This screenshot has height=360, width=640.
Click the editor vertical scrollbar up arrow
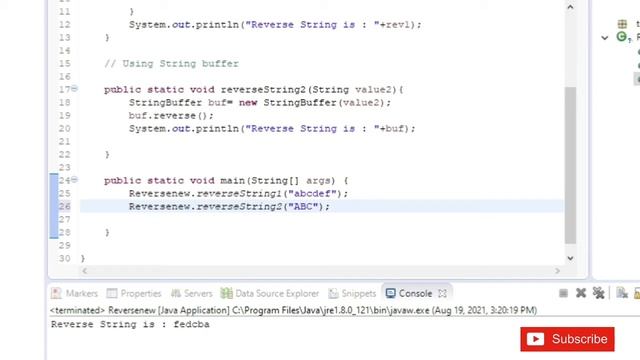[570, 7]
